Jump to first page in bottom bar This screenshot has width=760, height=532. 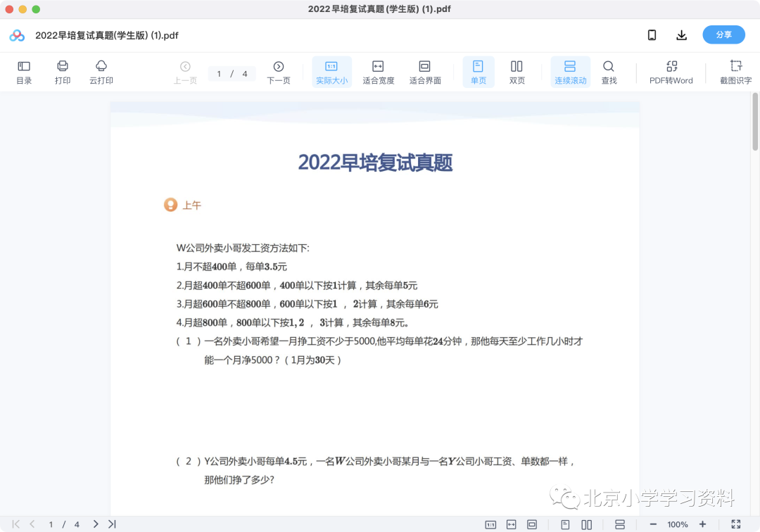click(16, 524)
